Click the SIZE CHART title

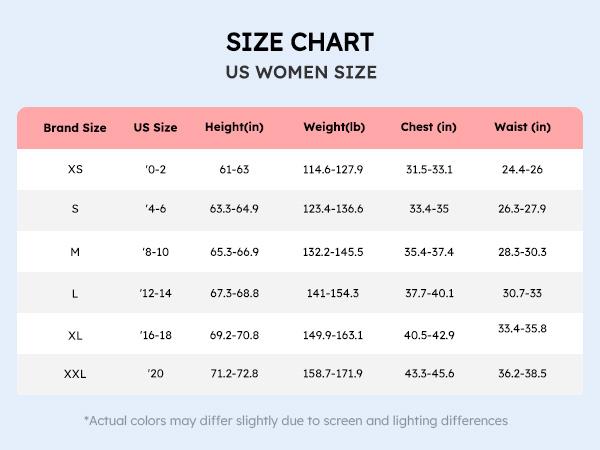tap(300, 42)
